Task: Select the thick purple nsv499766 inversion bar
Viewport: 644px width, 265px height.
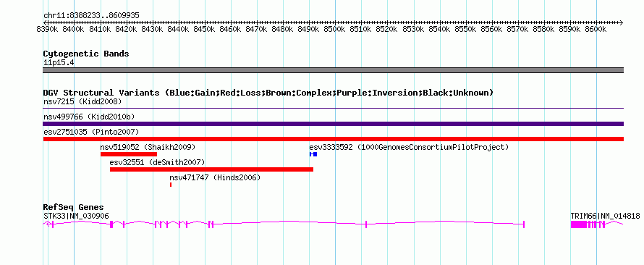Action: pos(333,124)
